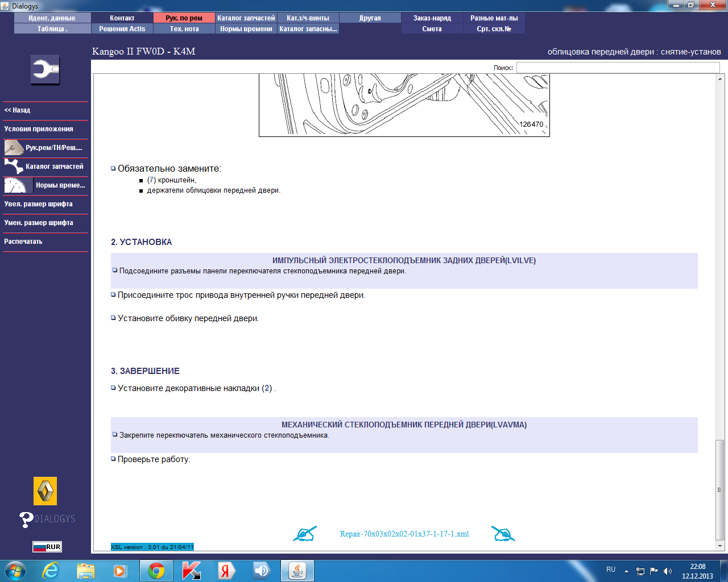Open the speaker app in taskbar
728x582 pixels.
262,571
